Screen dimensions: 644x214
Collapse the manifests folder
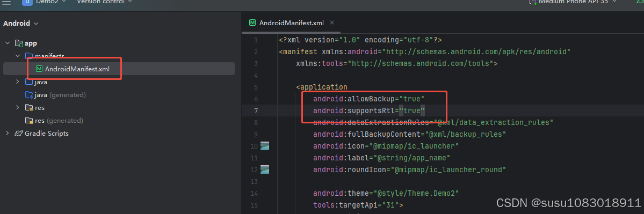click(18, 56)
